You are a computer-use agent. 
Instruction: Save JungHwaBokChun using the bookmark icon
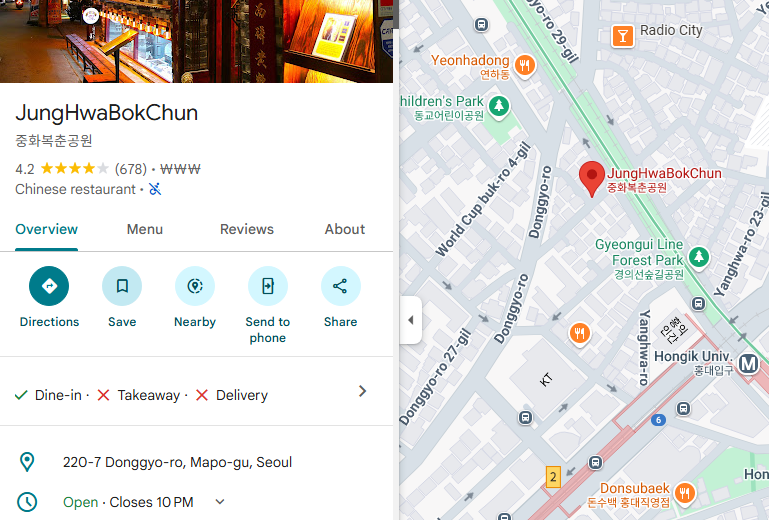(122, 286)
